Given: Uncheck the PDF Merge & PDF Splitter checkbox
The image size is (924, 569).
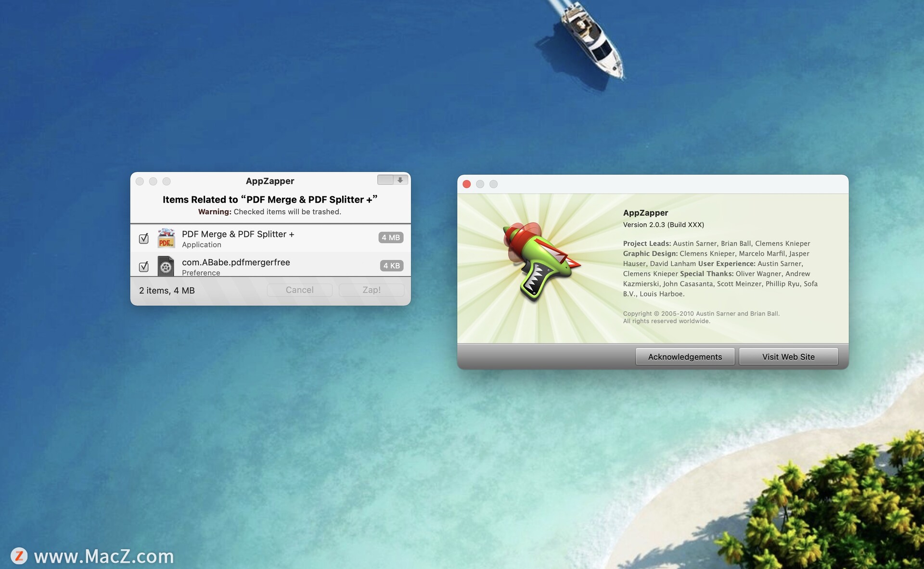Looking at the screenshot, I should point(143,238).
